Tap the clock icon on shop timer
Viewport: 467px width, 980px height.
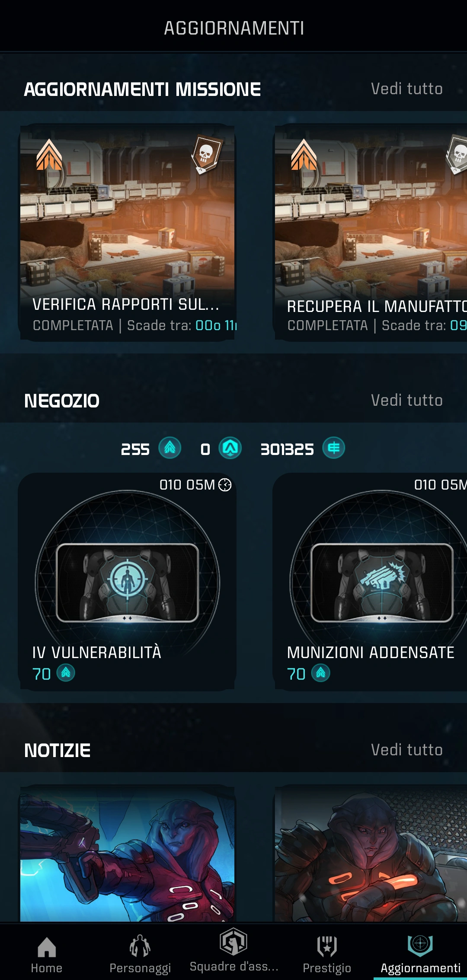click(225, 485)
